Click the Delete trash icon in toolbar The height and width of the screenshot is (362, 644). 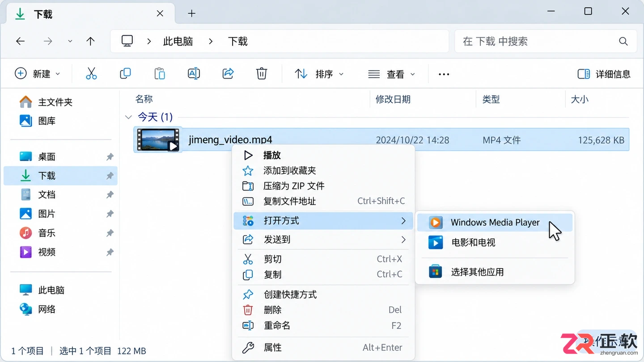coord(262,74)
